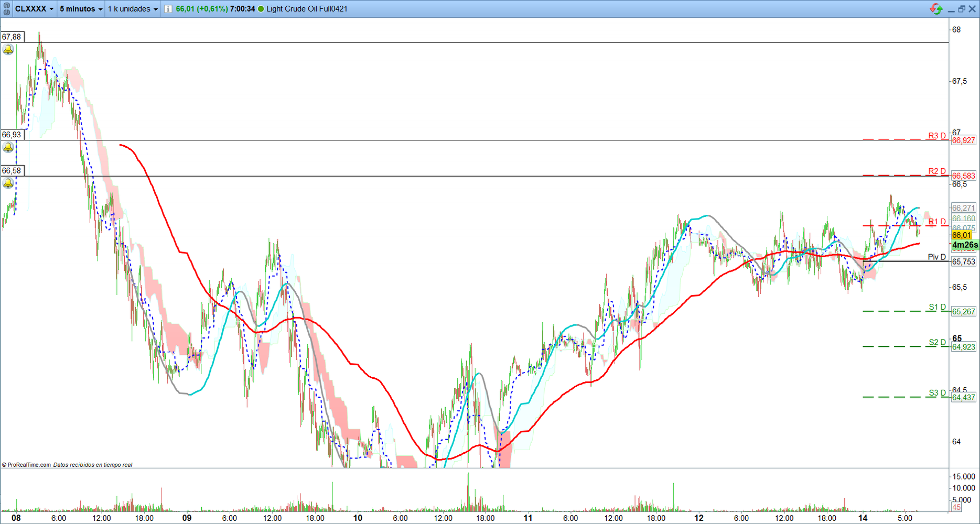This screenshot has width=980, height=524.
Task: Click the 66,927 price tag
Action: (964, 140)
